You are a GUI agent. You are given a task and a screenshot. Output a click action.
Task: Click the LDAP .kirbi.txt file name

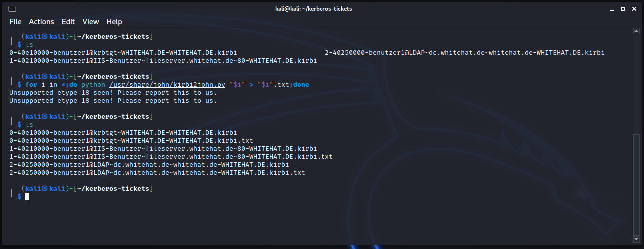coord(157,173)
